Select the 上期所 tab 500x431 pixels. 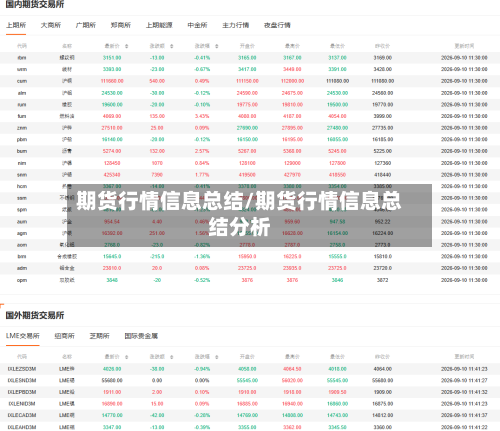[x=16, y=25]
